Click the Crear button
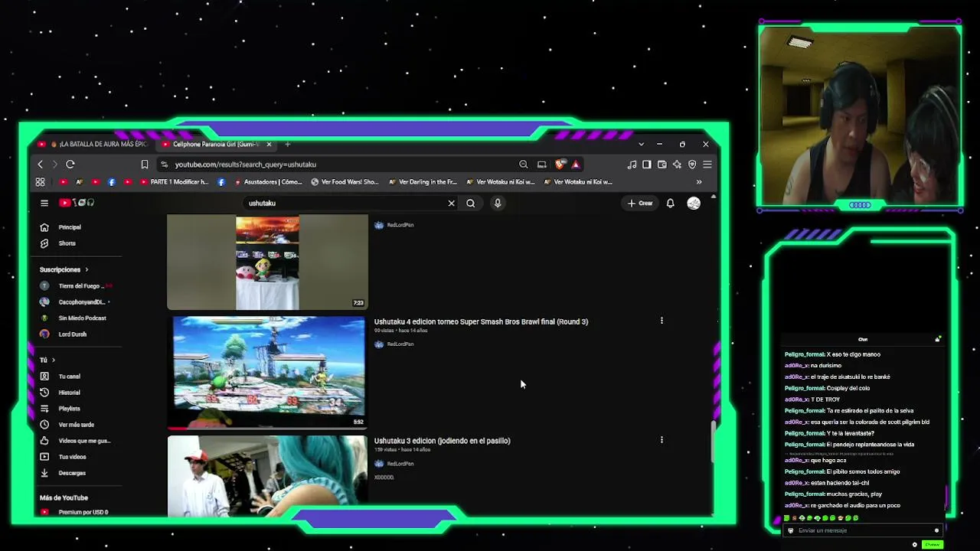 coord(640,203)
